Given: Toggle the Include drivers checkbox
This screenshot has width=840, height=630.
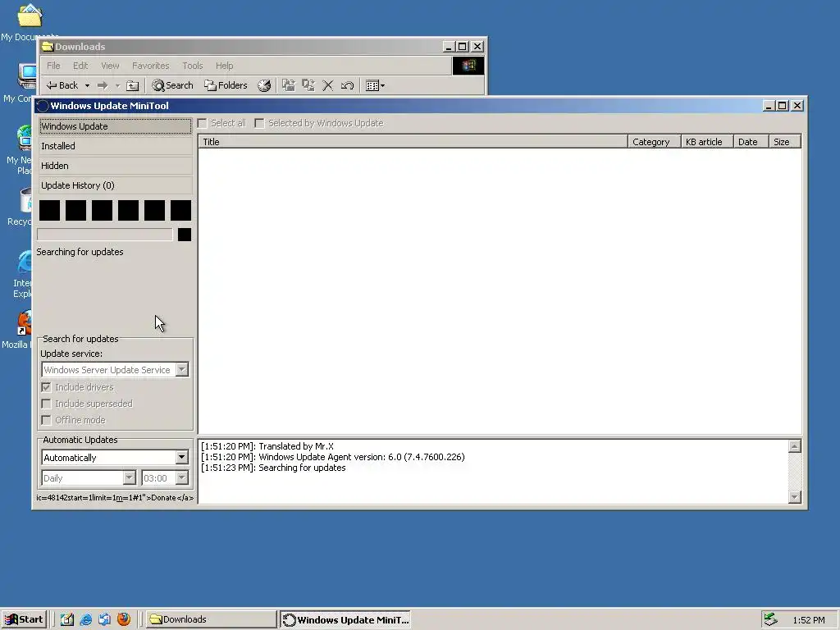Looking at the screenshot, I should point(46,387).
